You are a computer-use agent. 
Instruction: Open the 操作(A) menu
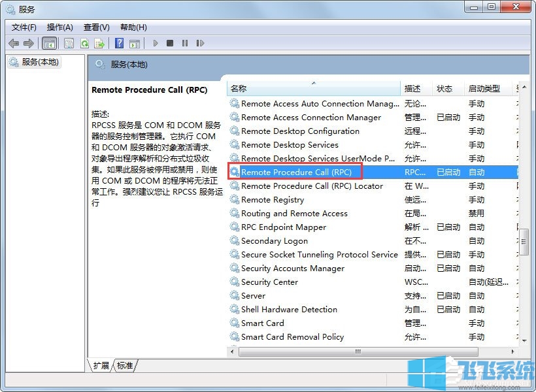[x=60, y=27]
